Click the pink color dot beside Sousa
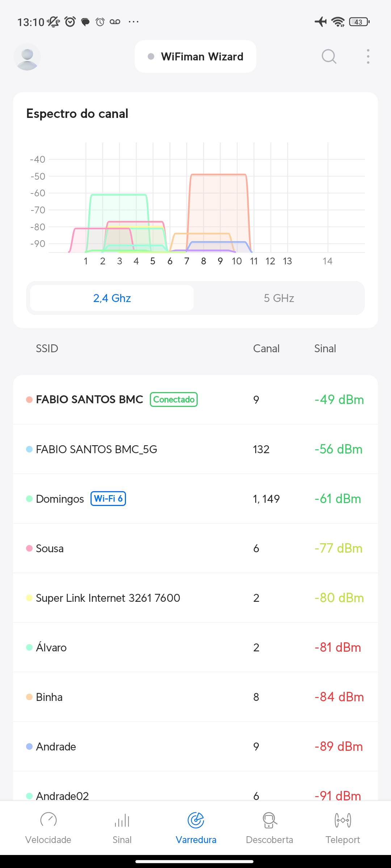This screenshot has width=391, height=868. pyautogui.click(x=29, y=548)
